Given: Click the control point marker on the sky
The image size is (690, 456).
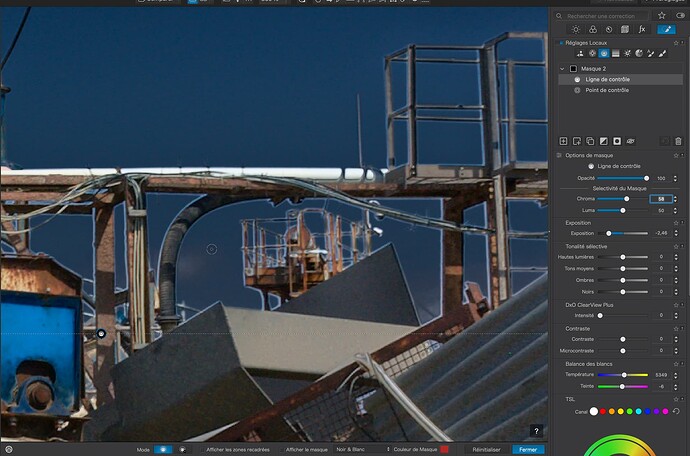Looking at the screenshot, I should point(212,249).
